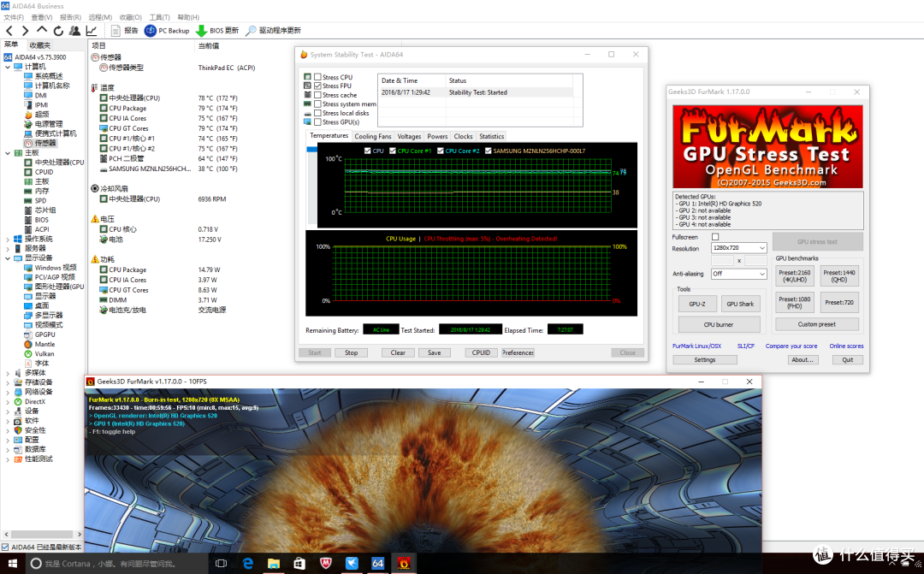Collapse the 主板 tree node
The width and height of the screenshot is (924, 574).
(x=8, y=153)
